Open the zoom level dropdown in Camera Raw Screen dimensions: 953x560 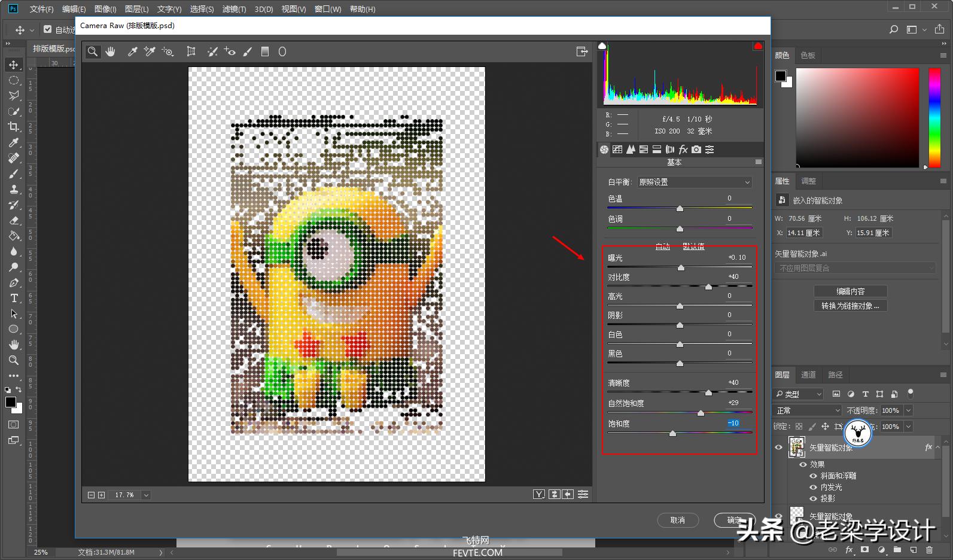pos(146,495)
